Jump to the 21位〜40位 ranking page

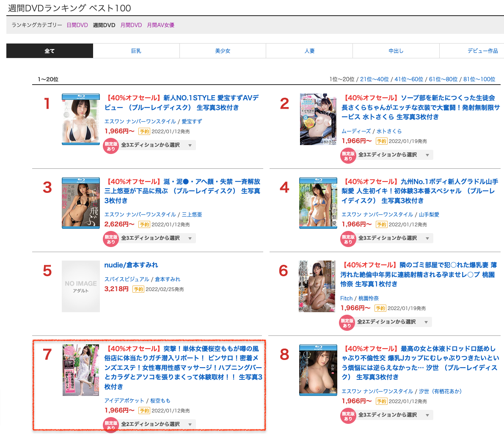pyautogui.click(x=375, y=79)
